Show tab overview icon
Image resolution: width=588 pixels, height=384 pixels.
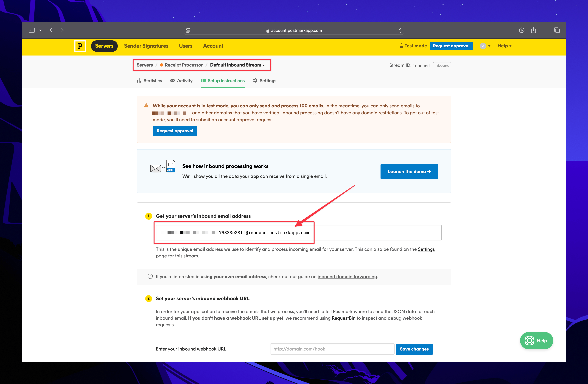(557, 30)
